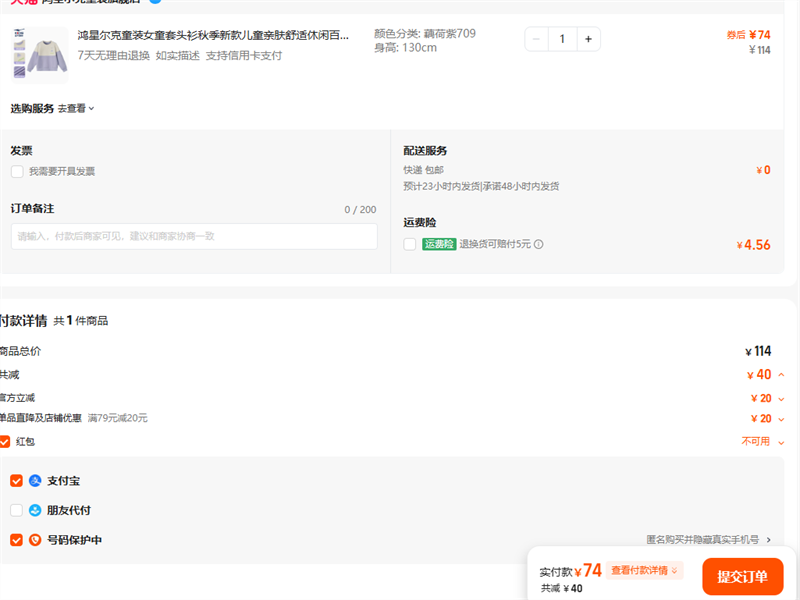
Task: Click the Alipay logo icon
Action: click(x=35, y=481)
